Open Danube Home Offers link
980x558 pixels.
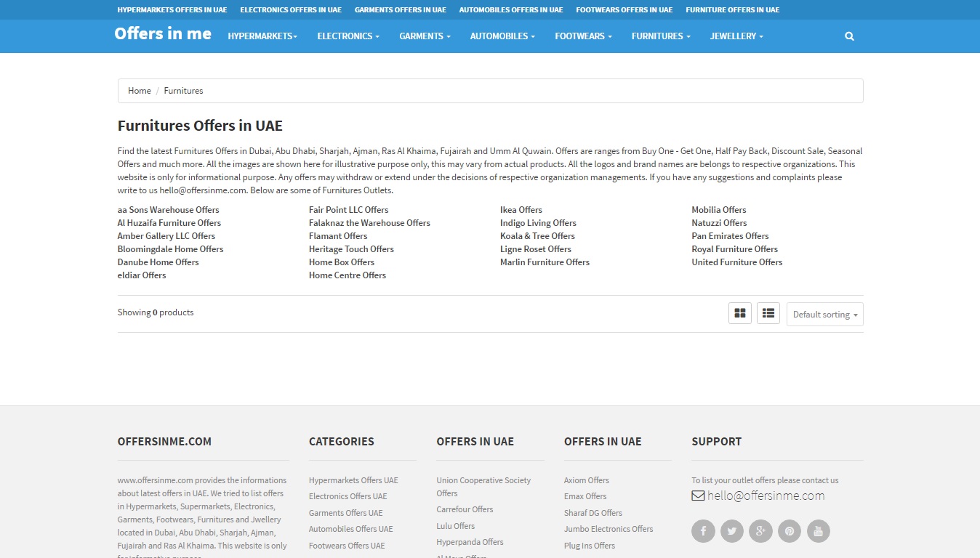(x=158, y=262)
